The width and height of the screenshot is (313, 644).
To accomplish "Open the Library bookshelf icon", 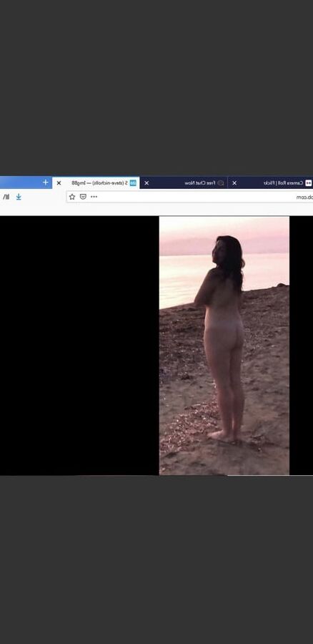I will [x=6, y=197].
